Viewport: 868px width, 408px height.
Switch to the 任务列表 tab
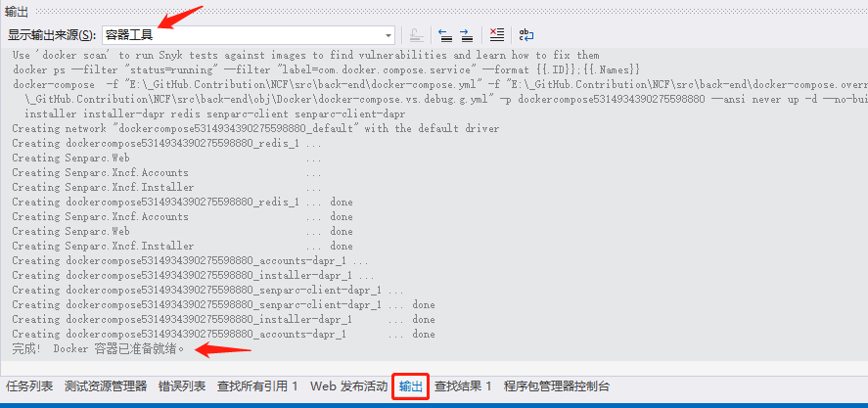coord(29,386)
